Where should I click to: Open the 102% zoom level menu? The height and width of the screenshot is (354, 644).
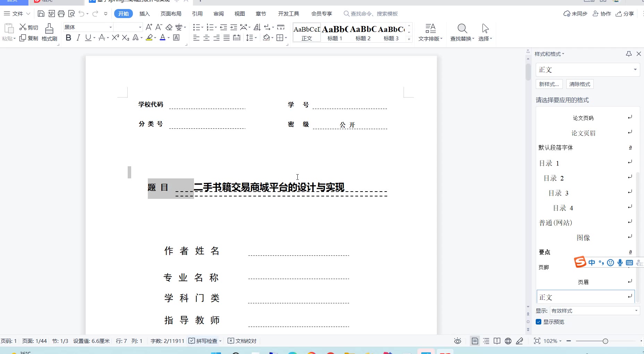tap(552, 341)
